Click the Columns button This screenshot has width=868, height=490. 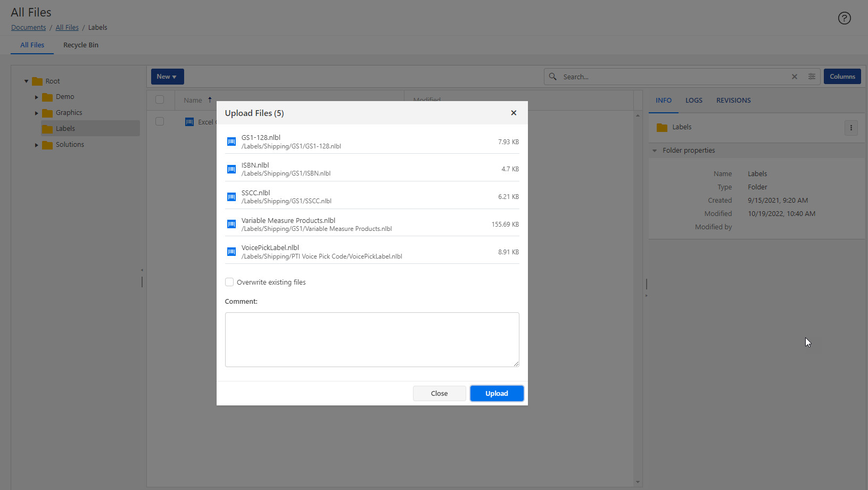[x=842, y=77]
